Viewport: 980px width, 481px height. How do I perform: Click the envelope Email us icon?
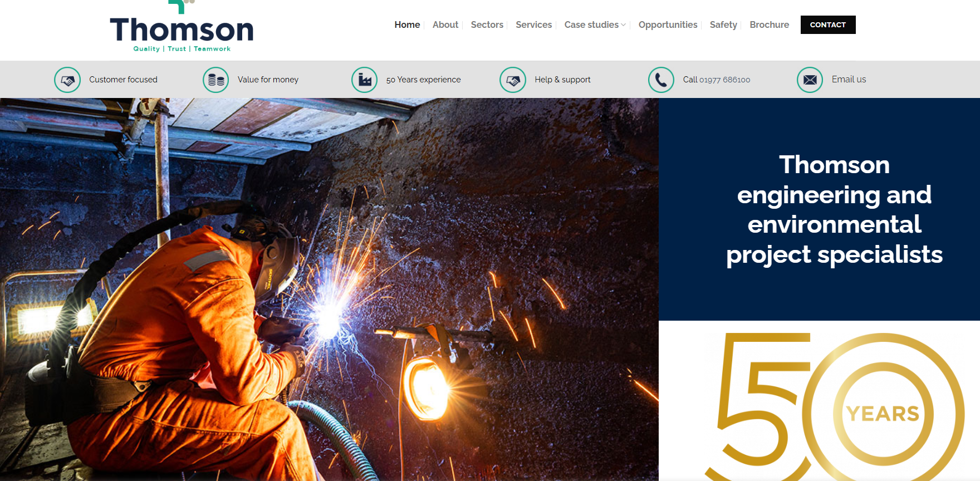point(810,80)
